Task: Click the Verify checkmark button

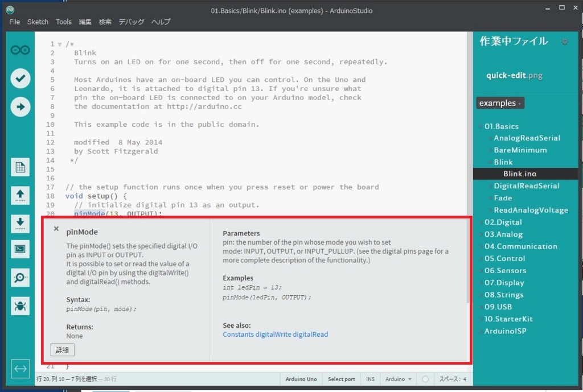Action: tap(20, 79)
